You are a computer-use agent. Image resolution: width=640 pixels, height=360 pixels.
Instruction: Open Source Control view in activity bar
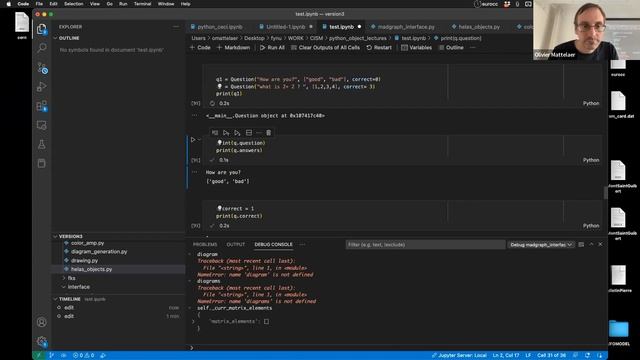coord(42,68)
